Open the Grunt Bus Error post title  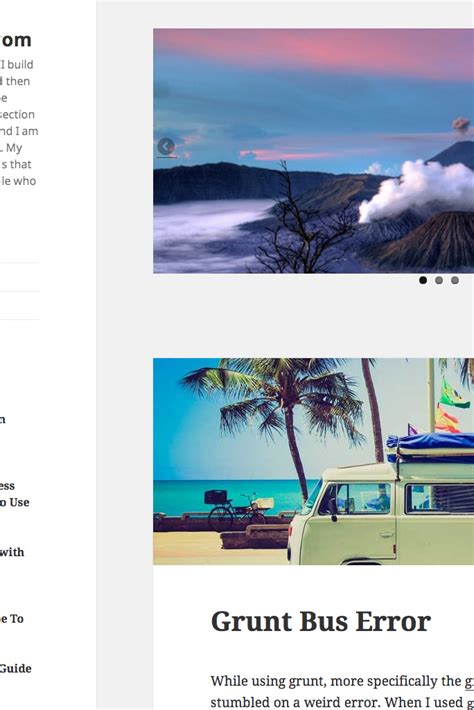click(321, 621)
